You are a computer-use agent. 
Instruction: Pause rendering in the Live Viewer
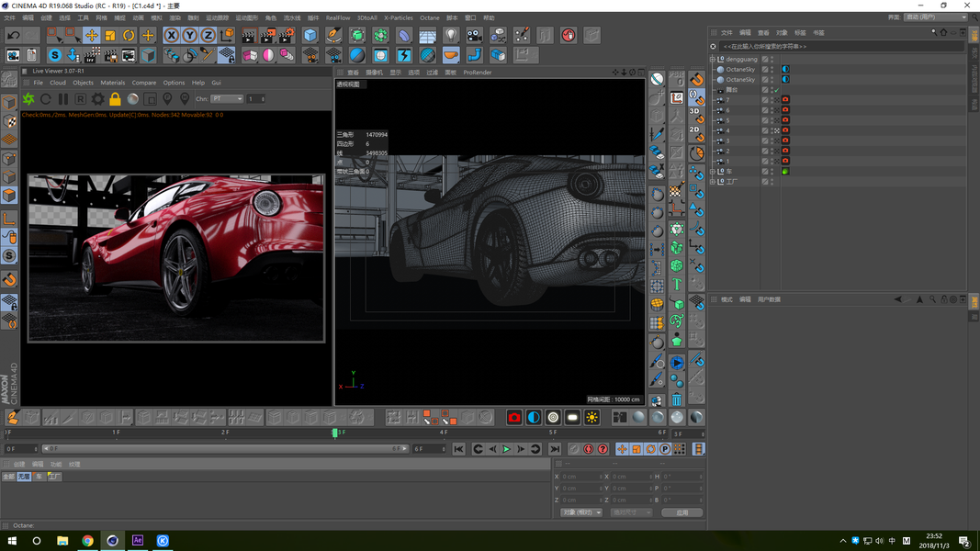coord(63,99)
